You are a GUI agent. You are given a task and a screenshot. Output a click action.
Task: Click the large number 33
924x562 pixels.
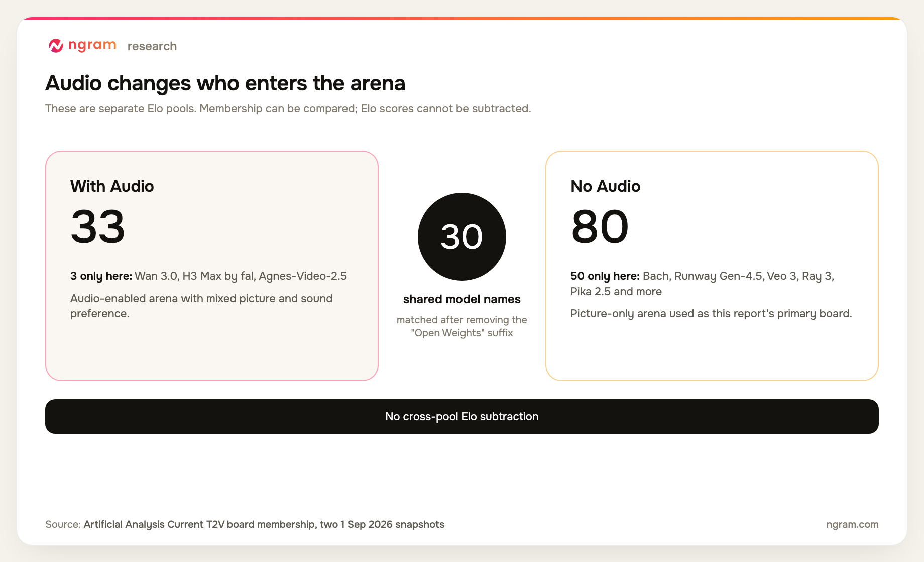point(98,227)
